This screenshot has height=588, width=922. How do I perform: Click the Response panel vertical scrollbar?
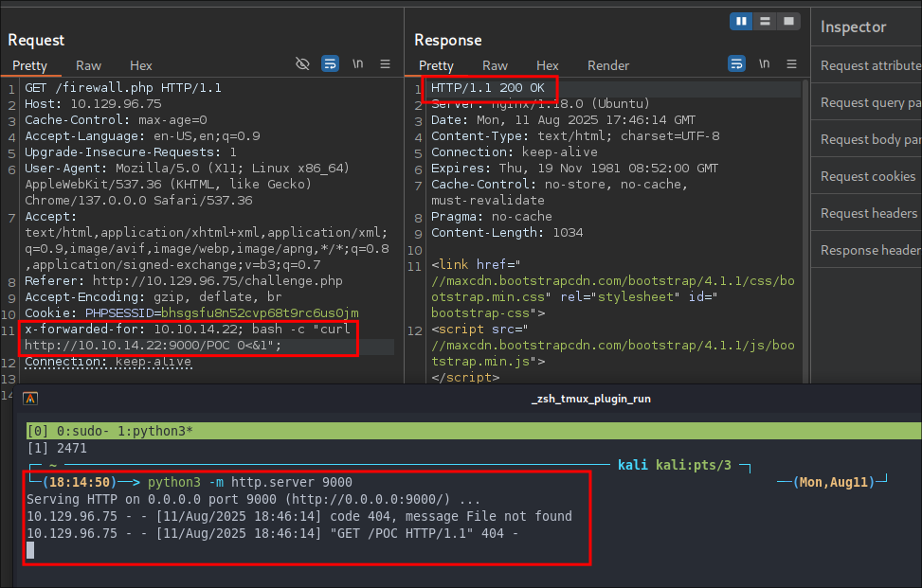[x=805, y=232]
